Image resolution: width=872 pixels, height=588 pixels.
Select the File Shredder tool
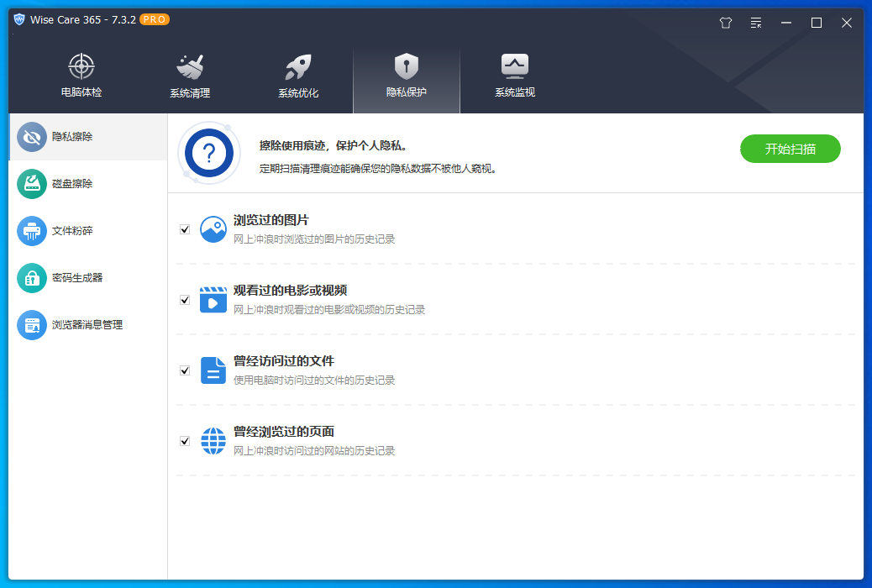pos(71,230)
